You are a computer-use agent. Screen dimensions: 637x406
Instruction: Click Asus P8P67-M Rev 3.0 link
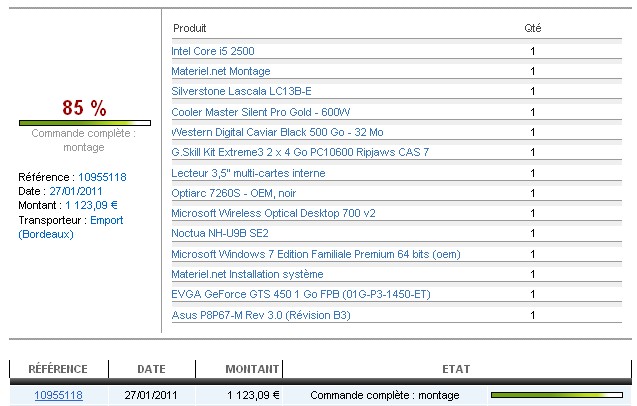pos(261,315)
